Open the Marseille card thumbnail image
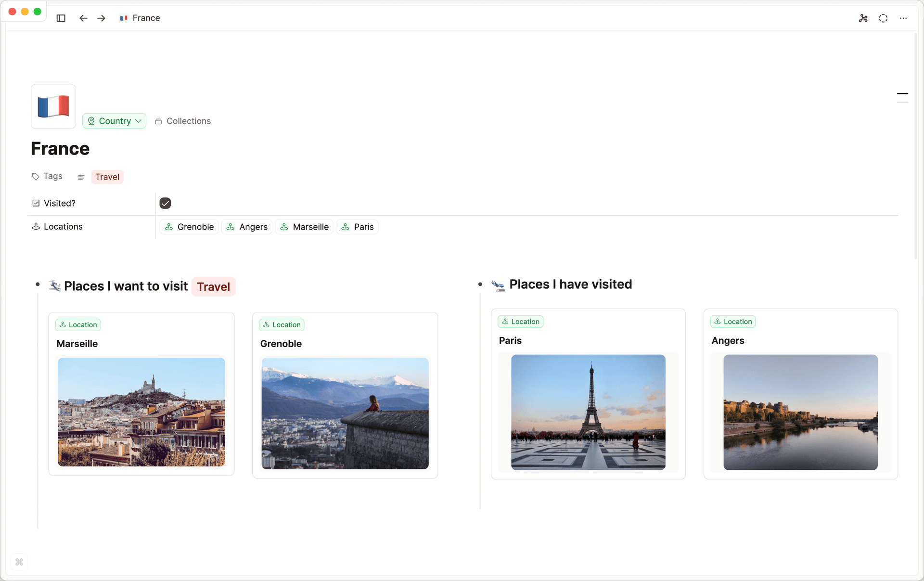 tap(141, 412)
